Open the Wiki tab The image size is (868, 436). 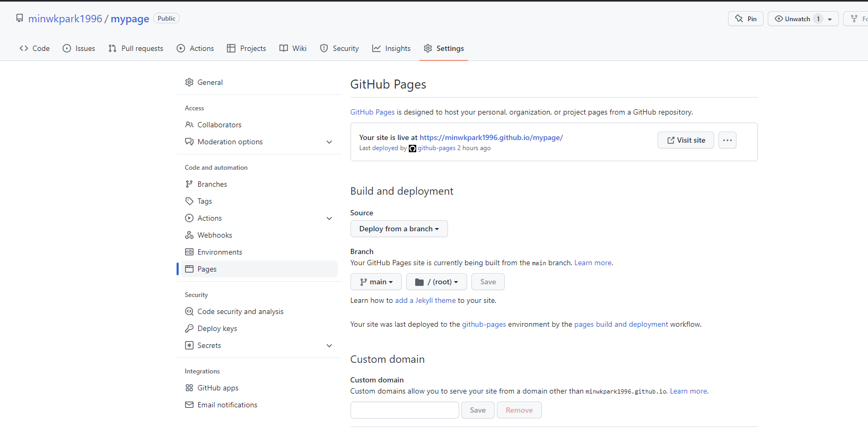[x=293, y=48]
